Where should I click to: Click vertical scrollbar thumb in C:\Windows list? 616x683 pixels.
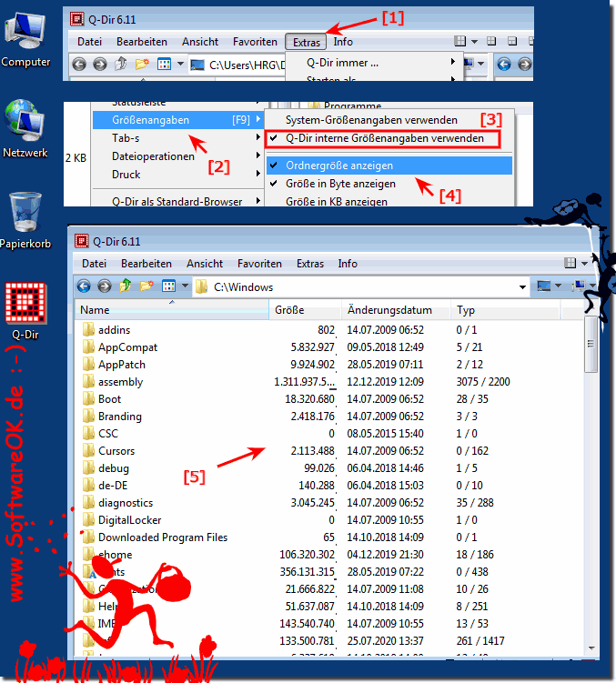click(591, 344)
